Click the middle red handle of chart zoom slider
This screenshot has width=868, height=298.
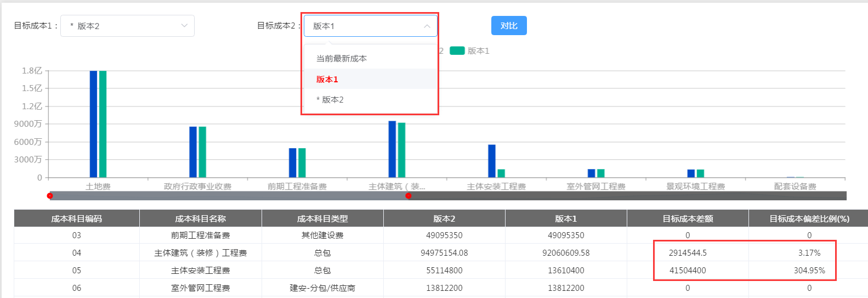(x=408, y=196)
